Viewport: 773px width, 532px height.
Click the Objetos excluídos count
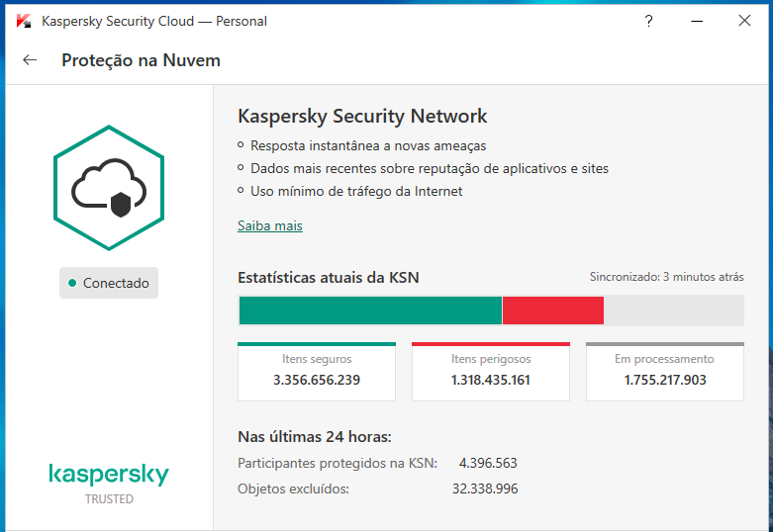pyautogui.click(x=485, y=488)
